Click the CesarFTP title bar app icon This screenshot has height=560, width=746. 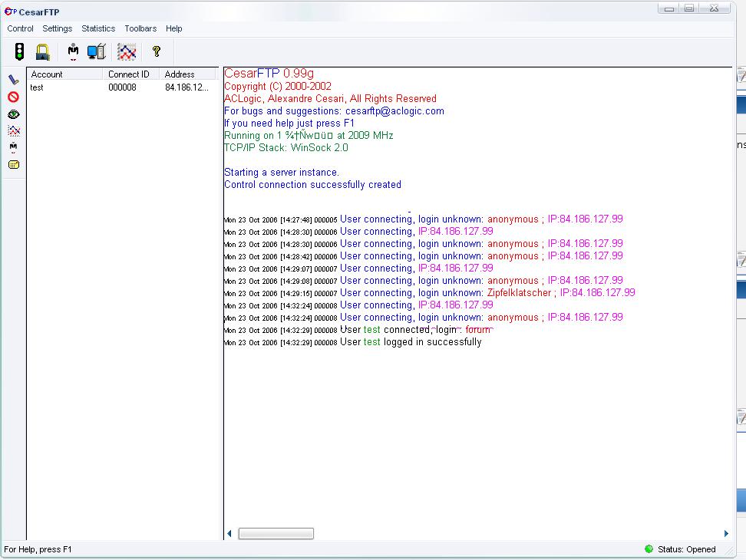pos(11,12)
